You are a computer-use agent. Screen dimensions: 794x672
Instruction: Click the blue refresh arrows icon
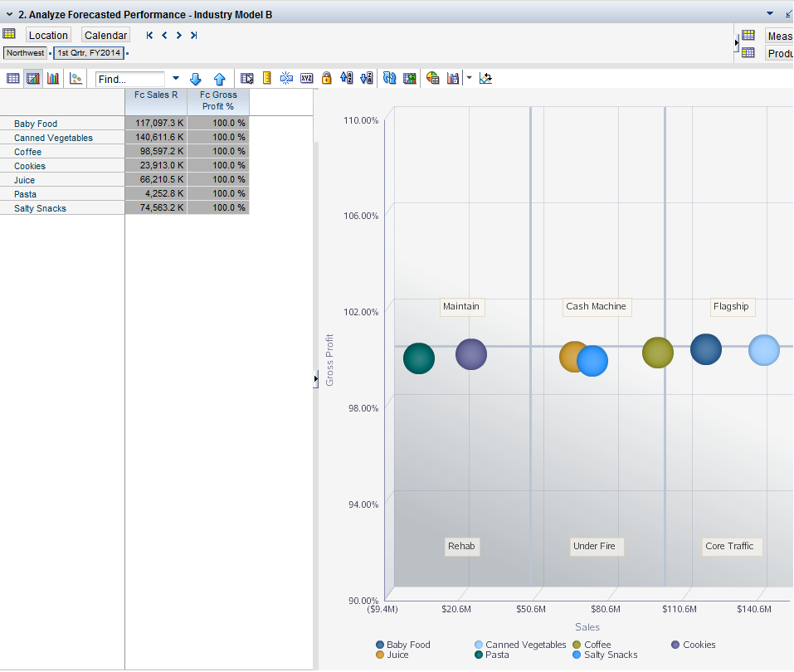(389, 78)
